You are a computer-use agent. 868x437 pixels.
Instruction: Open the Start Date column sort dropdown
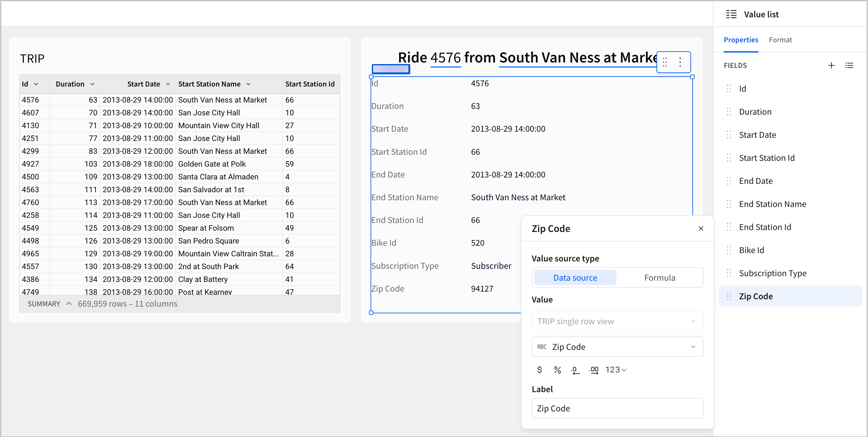point(168,84)
